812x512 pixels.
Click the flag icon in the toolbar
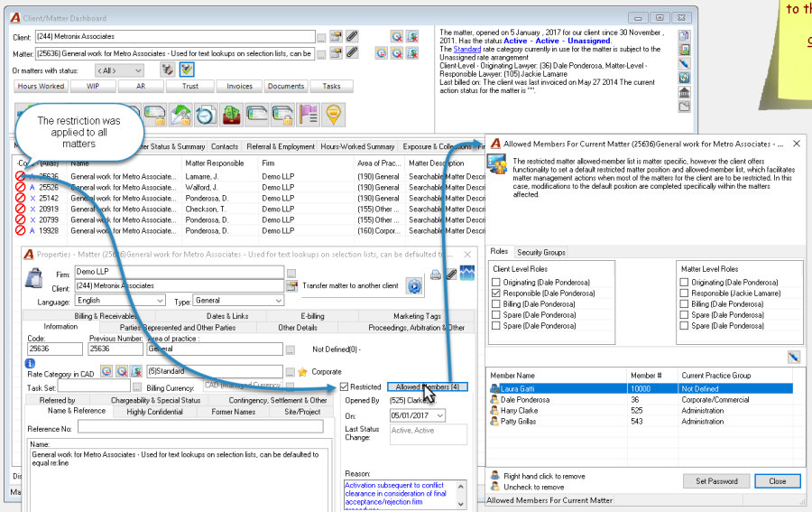point(309,115)
